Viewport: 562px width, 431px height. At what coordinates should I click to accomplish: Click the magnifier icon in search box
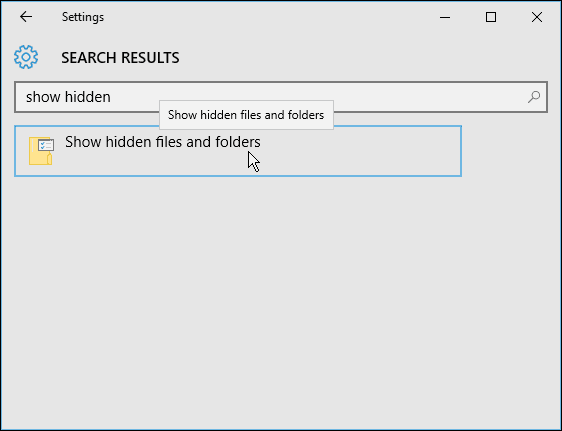tap(534, 97)
